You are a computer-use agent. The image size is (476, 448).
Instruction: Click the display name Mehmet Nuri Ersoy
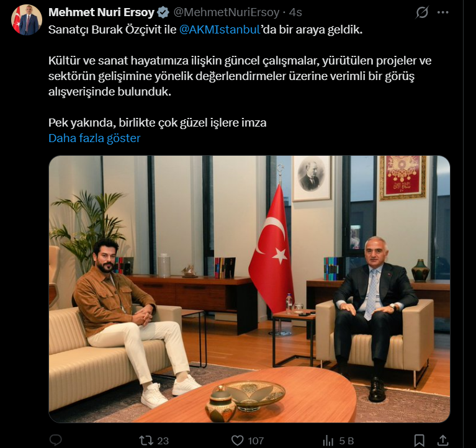point(101,12)
